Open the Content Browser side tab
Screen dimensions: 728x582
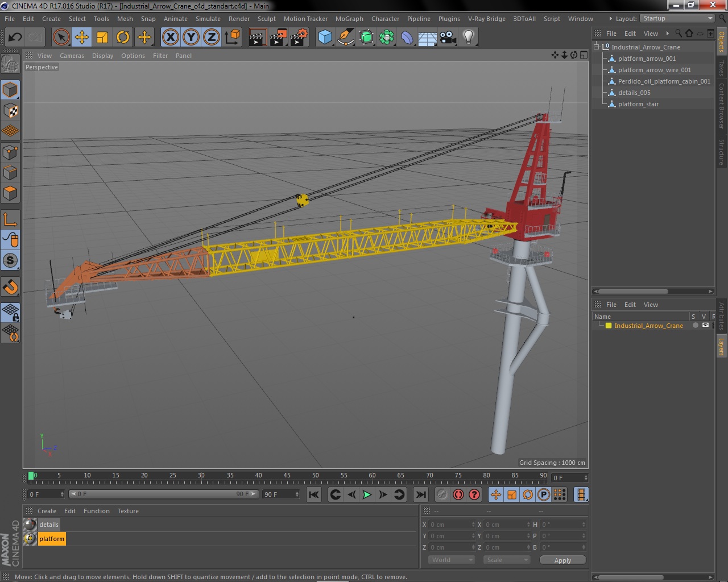tap(722, 106)
